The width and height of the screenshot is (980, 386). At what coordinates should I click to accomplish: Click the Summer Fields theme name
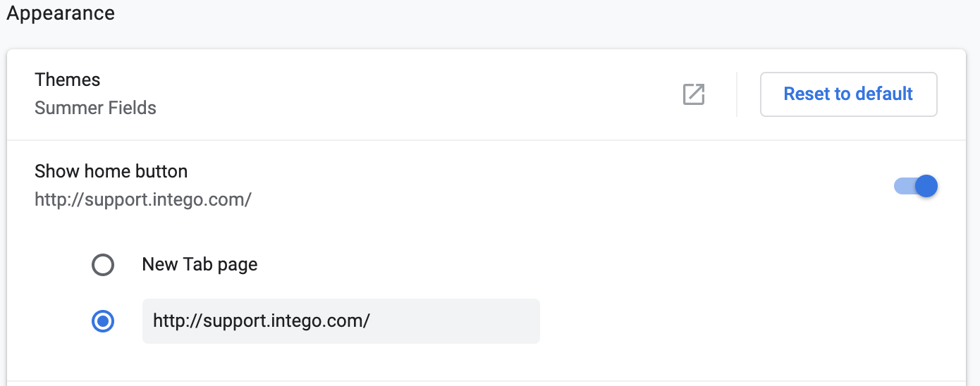pos(95,108)
